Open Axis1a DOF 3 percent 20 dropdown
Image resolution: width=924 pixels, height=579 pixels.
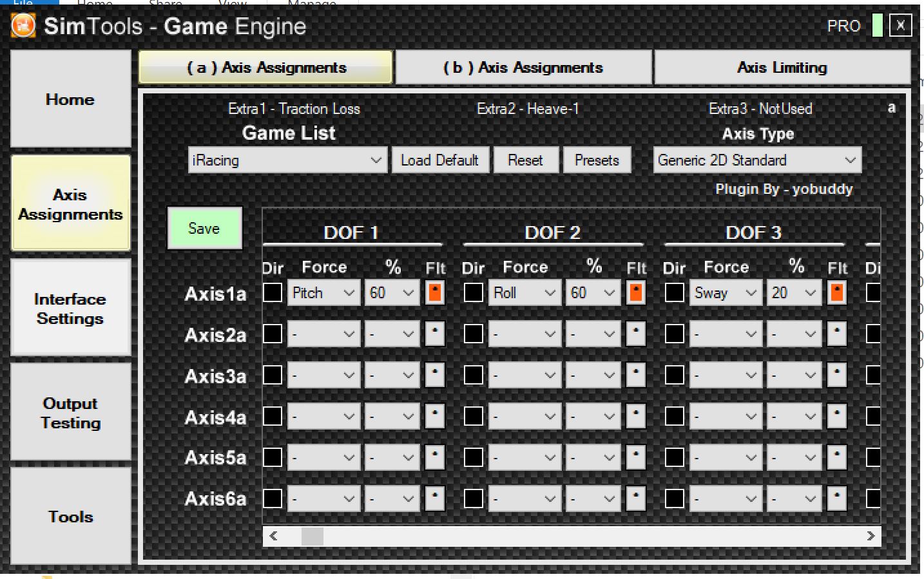point(794,293)
